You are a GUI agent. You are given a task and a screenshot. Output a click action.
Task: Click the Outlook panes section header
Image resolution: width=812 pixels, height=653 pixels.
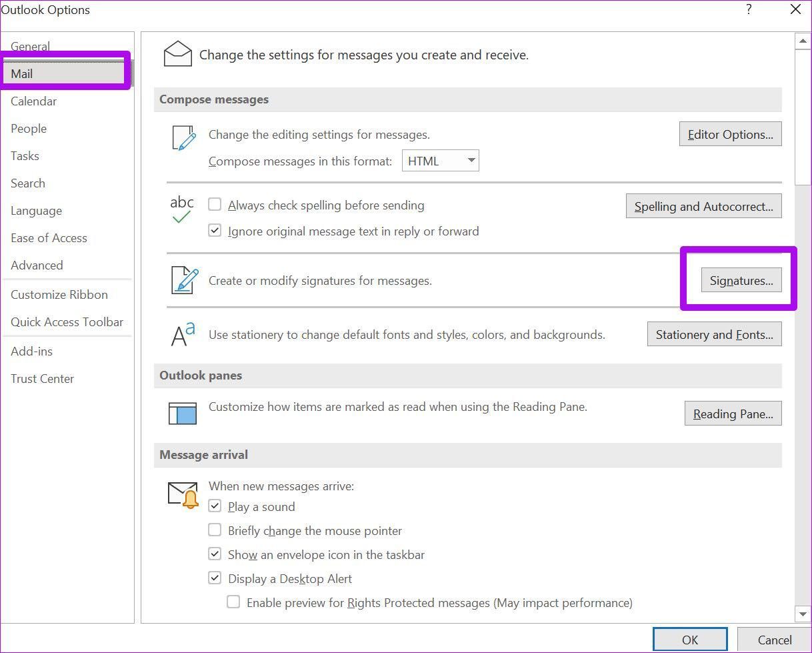(467, 376)
